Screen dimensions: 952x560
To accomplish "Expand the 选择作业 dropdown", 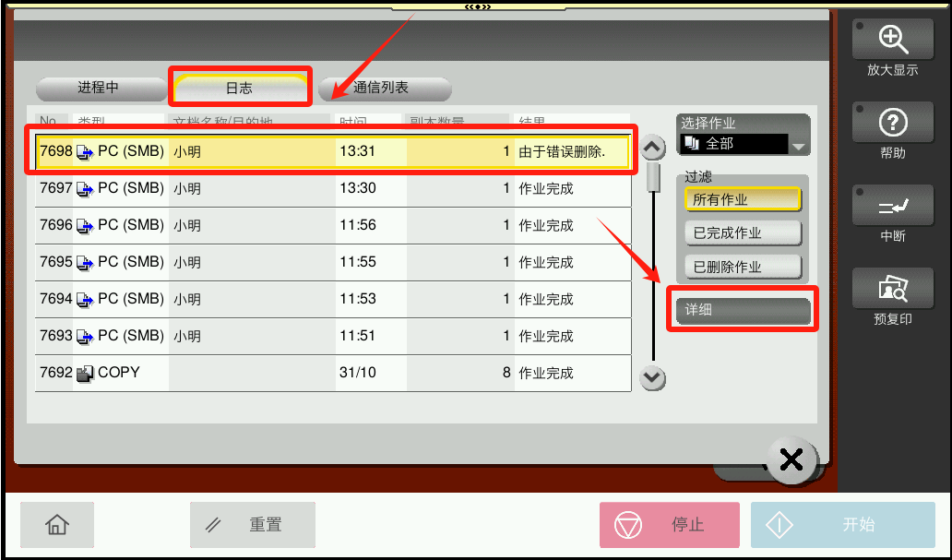I will click(x=798, y=146).
